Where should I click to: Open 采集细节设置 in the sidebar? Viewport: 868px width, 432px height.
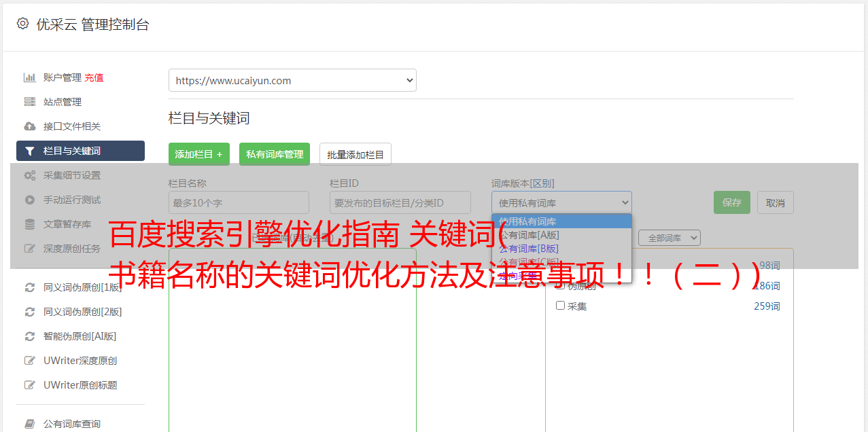click(72, 175)
